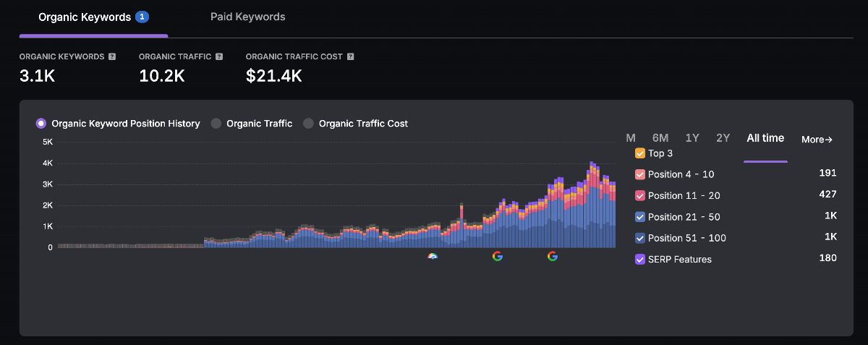
Task: Click the 3.1K organic keywords value
Action: click(38, 75)
